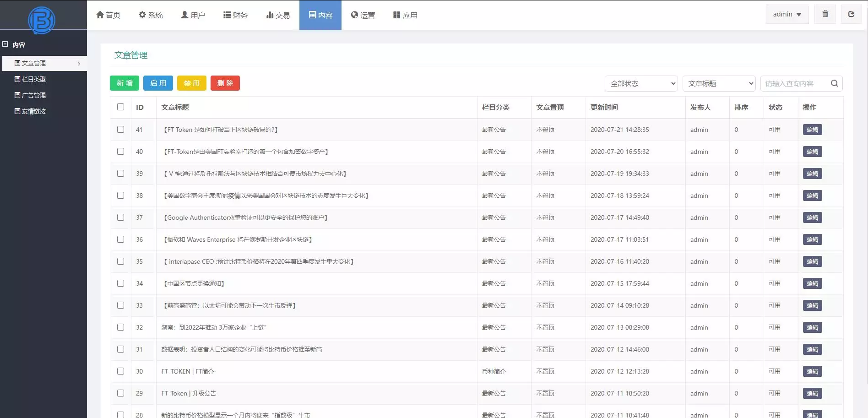
Task: Check the checkbox for article ID 41
Action: 120,130
